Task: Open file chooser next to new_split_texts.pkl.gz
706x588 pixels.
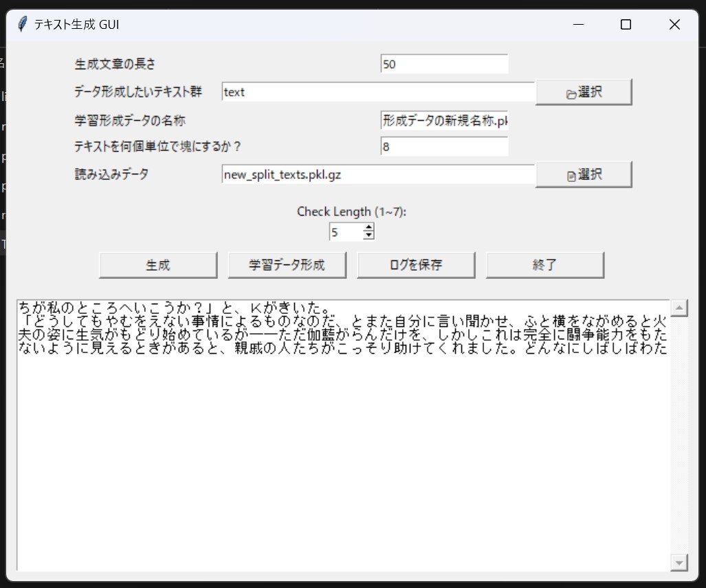Action: (x=584, y=174)
